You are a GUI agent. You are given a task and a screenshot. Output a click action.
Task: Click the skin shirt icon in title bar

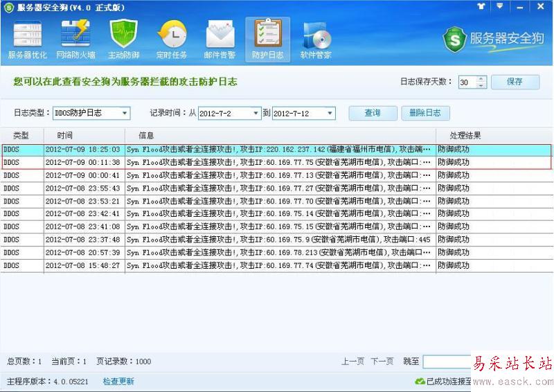pos(481,6)
